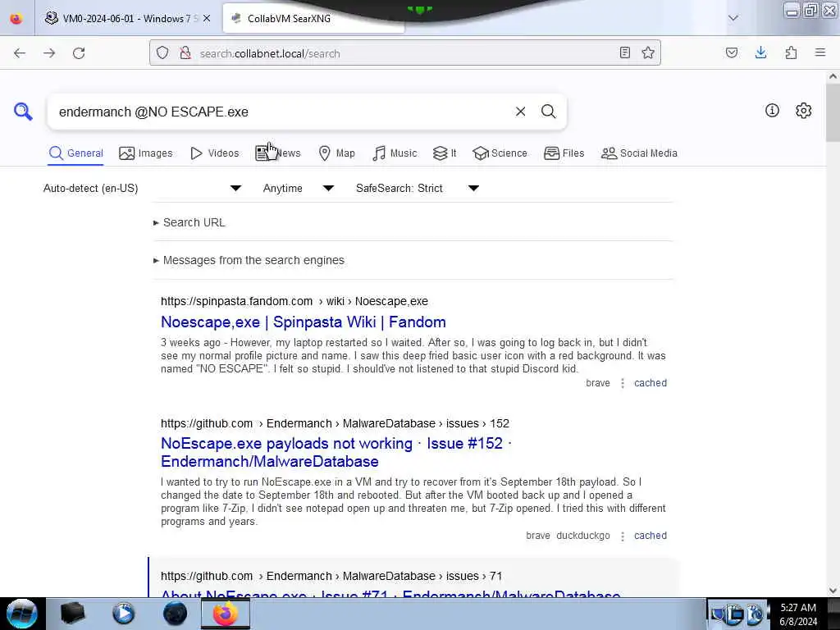Select CollabVM SearXNG tab

click(x=313, y=18)
